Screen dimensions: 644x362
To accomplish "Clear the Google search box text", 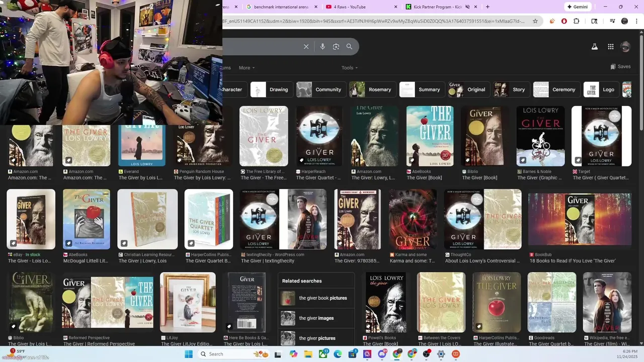I will click(x=306, y=47).
